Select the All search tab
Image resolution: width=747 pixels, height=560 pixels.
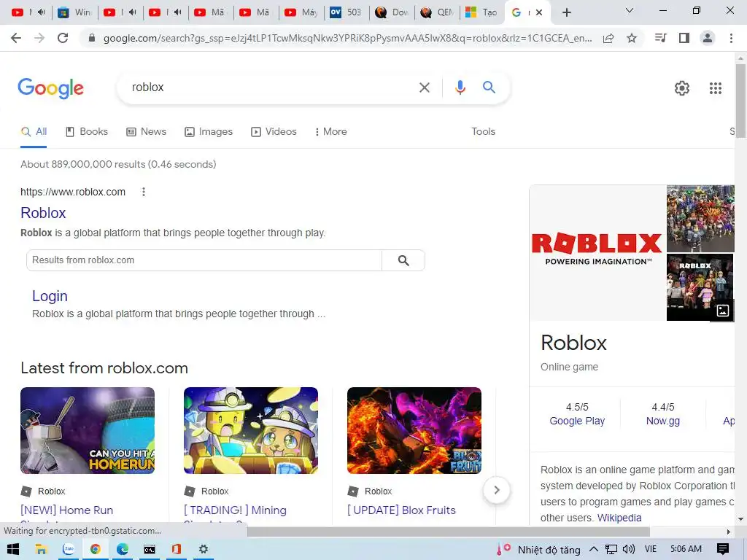tap(34, 132)
